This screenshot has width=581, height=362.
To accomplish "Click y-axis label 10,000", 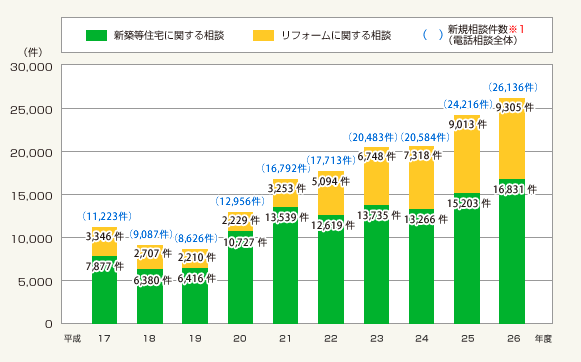I will click(x=31, y=239).
